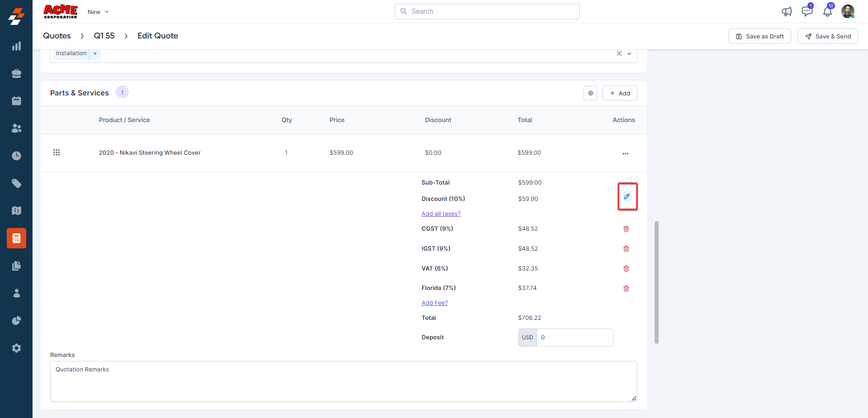
Task: Click the Add all taxes? link
Action: tap(441, 214)
